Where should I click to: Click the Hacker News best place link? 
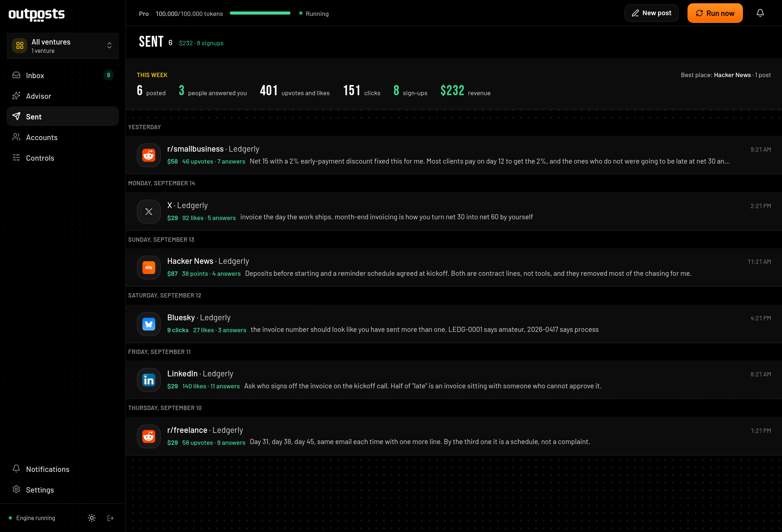pyautogui.click(x=732, y=75)
